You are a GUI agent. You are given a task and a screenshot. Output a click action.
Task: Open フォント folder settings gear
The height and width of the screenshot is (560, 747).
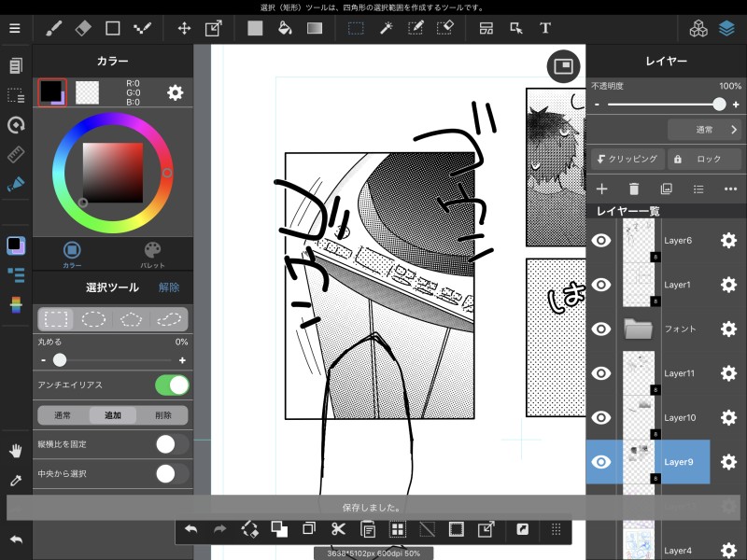(x=728, y=329)
